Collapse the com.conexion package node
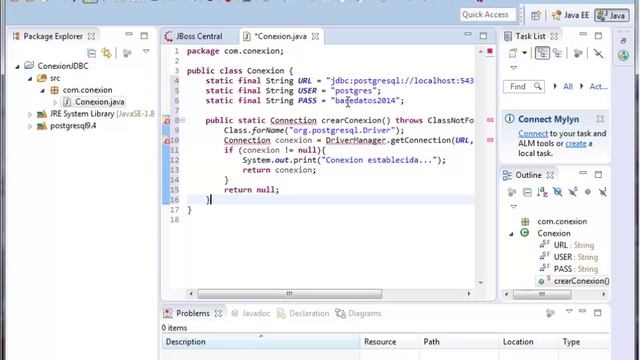Screen dimensions: 640x360 [43, 91]
